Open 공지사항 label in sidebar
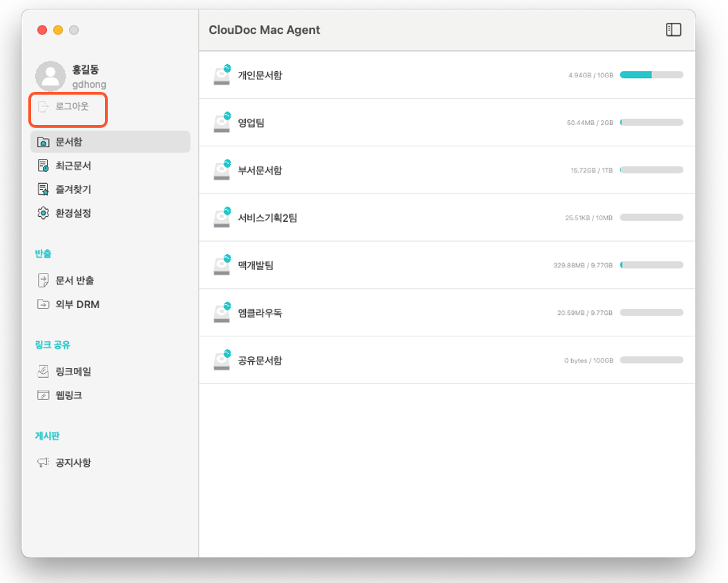Screen dimensions: 728x583 click(73, 463)
